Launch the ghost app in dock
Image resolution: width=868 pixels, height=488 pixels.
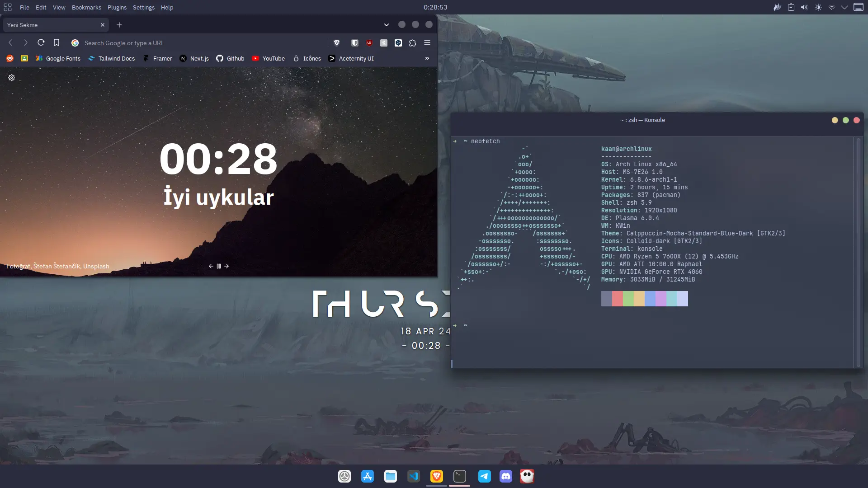527,476
